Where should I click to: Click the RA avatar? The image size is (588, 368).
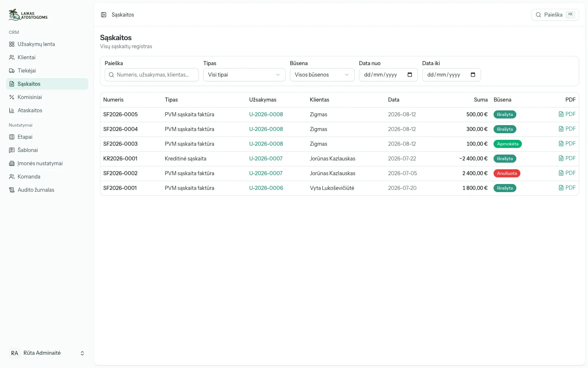(x=15, y=353)
